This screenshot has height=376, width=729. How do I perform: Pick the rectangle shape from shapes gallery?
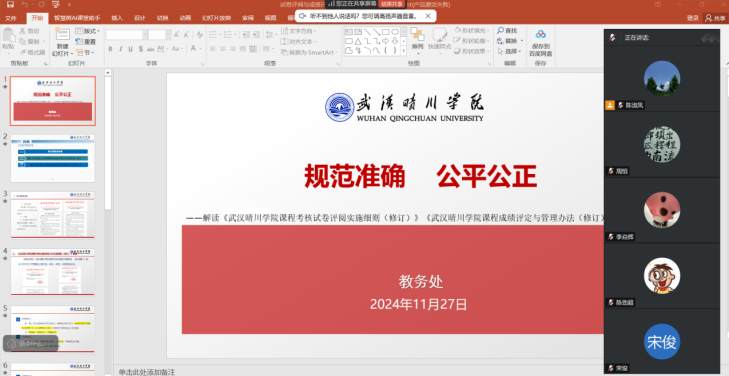[x=385, y=32]
